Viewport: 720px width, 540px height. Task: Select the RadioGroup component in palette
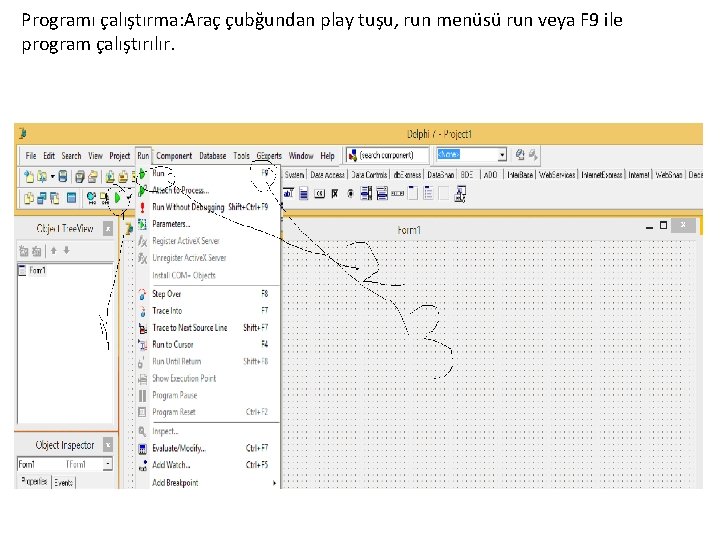(x=428, y=193)
